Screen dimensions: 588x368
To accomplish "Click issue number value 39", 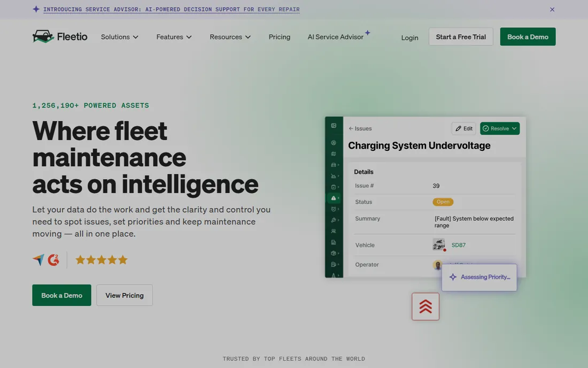I will point(436,186).
